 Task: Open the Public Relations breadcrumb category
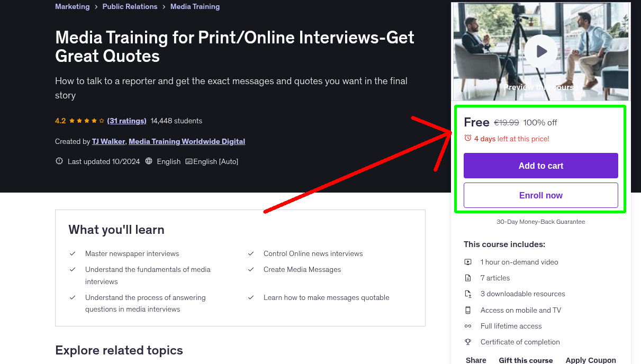tap(130, 6)
